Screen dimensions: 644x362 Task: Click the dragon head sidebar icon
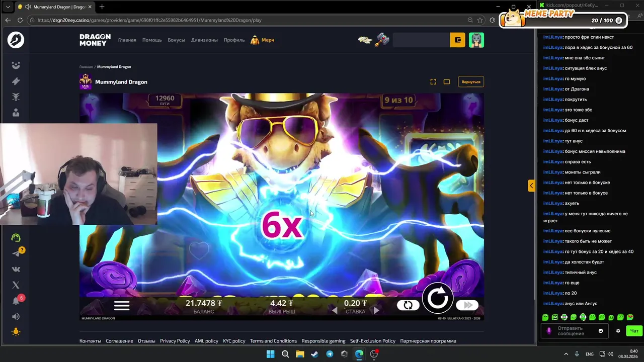(16, 97)
